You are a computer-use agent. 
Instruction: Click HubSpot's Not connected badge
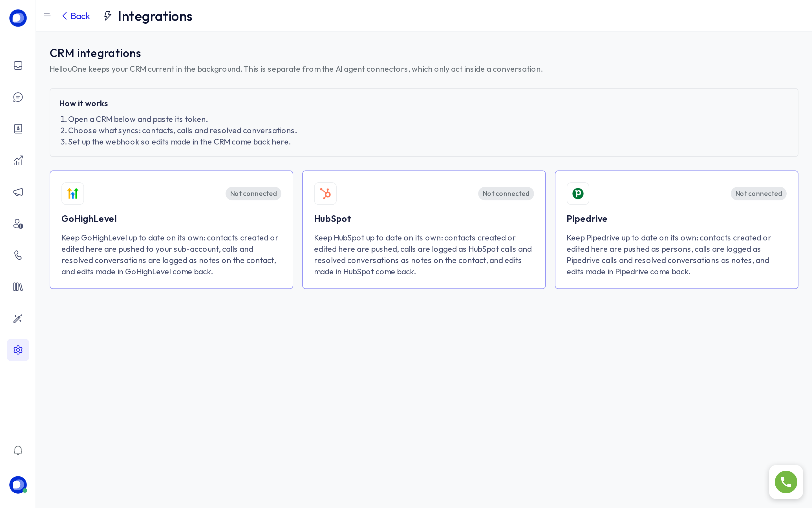(x=506, y=194)
